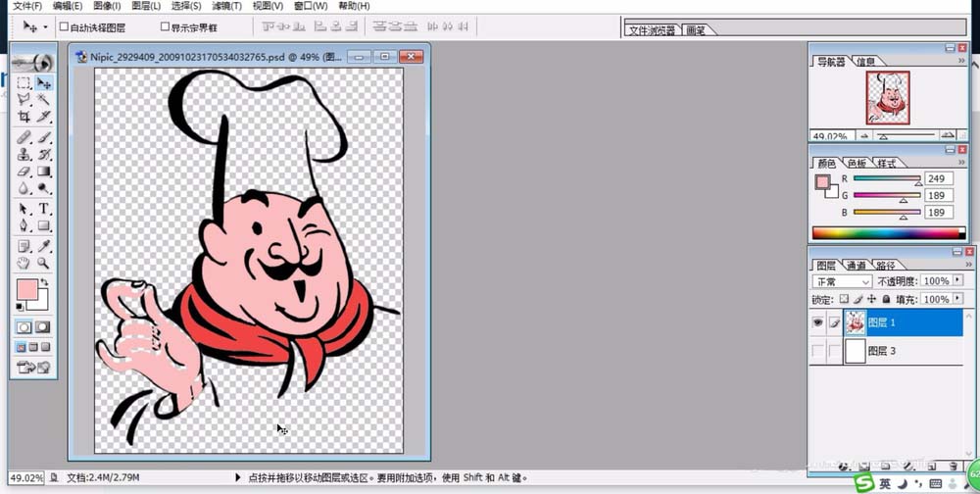Open the 图像(I) menu
This screenshot has width=980, height=494.
pyautogui.click(x=107, y=6)
